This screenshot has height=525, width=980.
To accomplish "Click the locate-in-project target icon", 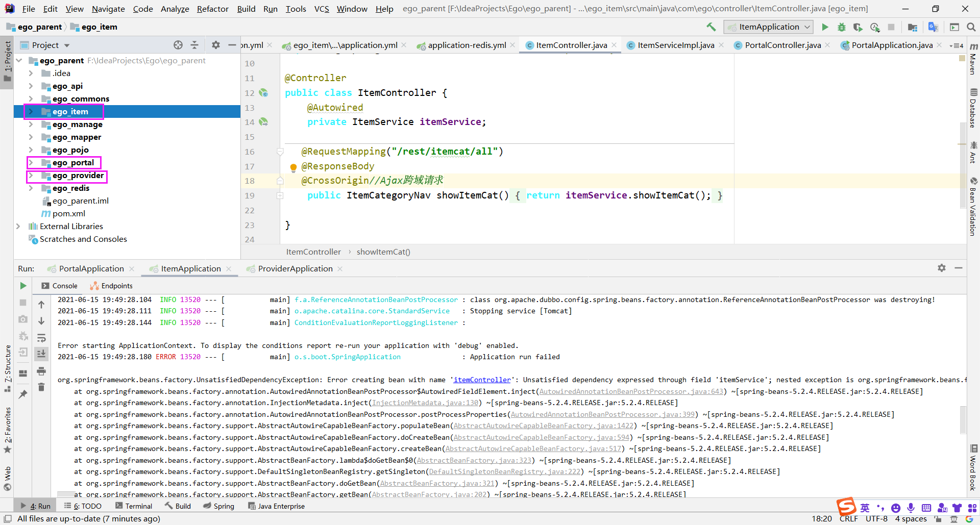I will [x=178, y=45].
